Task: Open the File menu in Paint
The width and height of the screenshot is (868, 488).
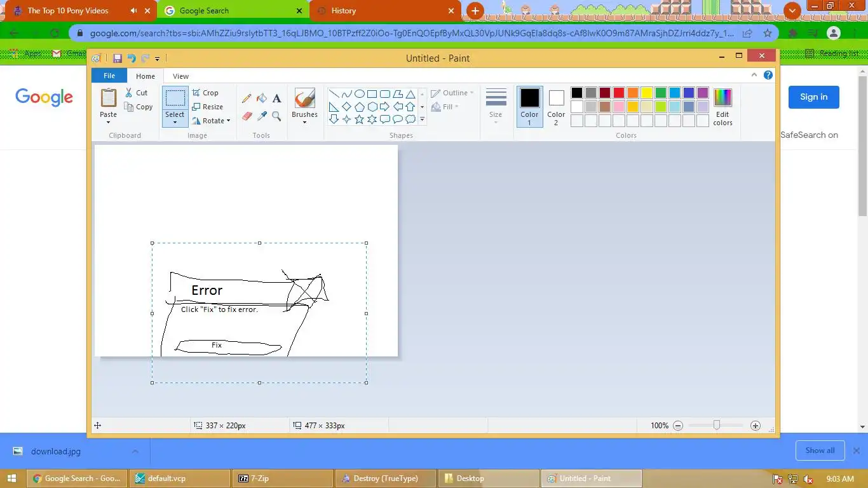Action: 109,76
